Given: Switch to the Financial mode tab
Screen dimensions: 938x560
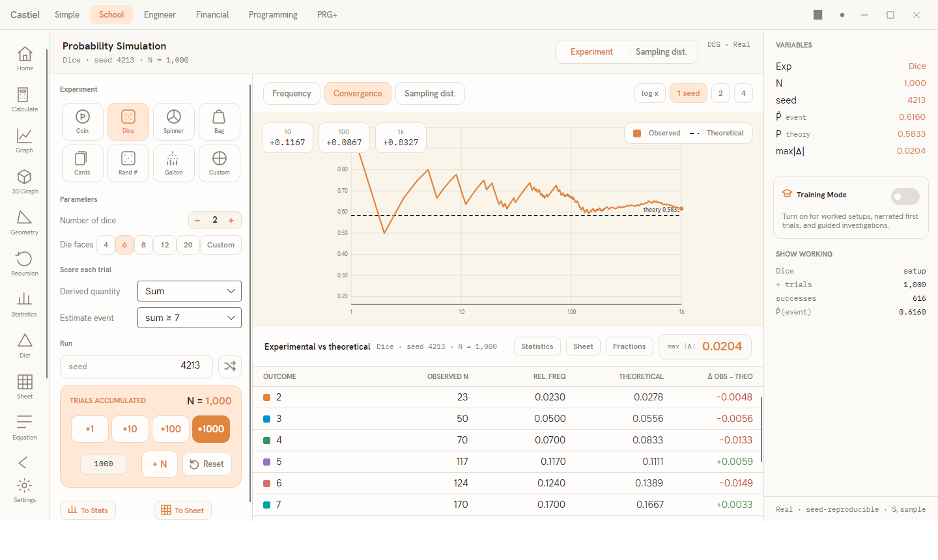Looking at the screenshot, I should coord(212,14).
